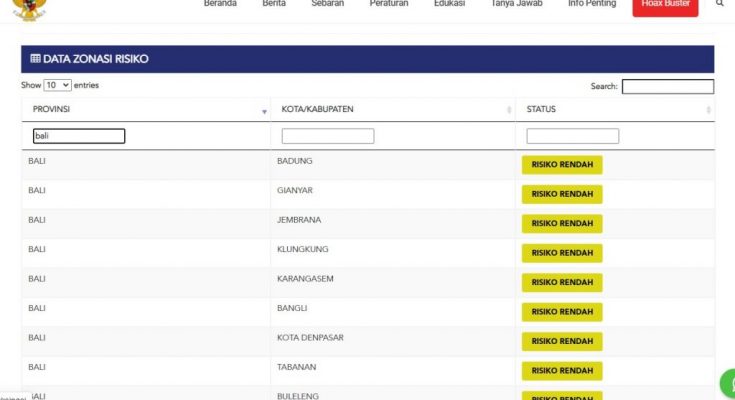Sort table by Status column arrow
This screenshot has height=400, width=735.
[708, 110]
